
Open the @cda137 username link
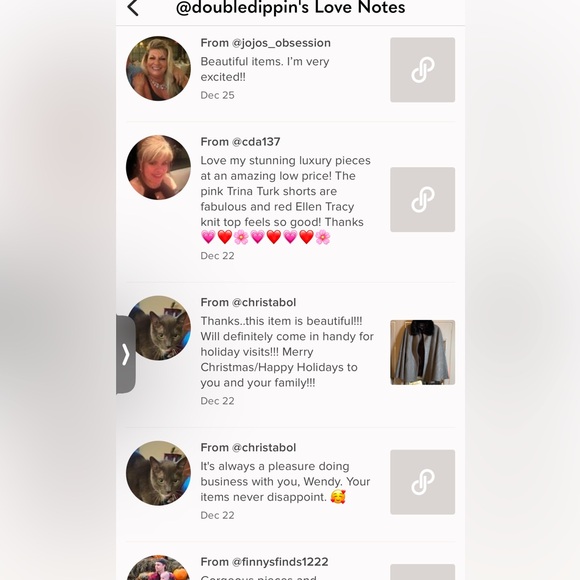click(256, 142)
